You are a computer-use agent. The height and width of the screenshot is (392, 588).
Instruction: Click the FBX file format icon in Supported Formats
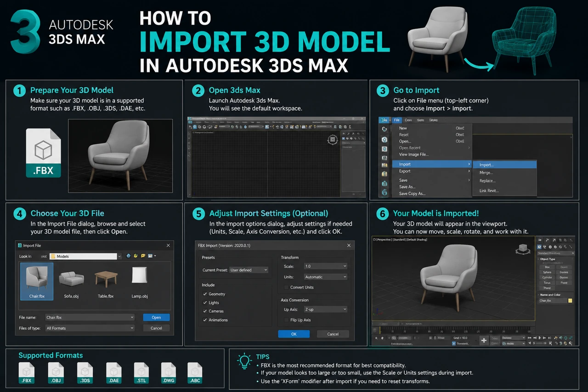coord(27,373)
